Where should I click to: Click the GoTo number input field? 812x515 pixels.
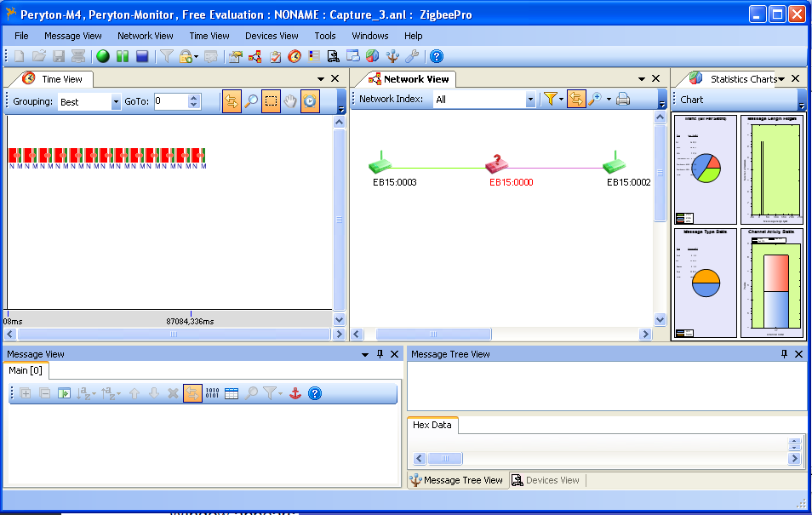pos(171,101)
